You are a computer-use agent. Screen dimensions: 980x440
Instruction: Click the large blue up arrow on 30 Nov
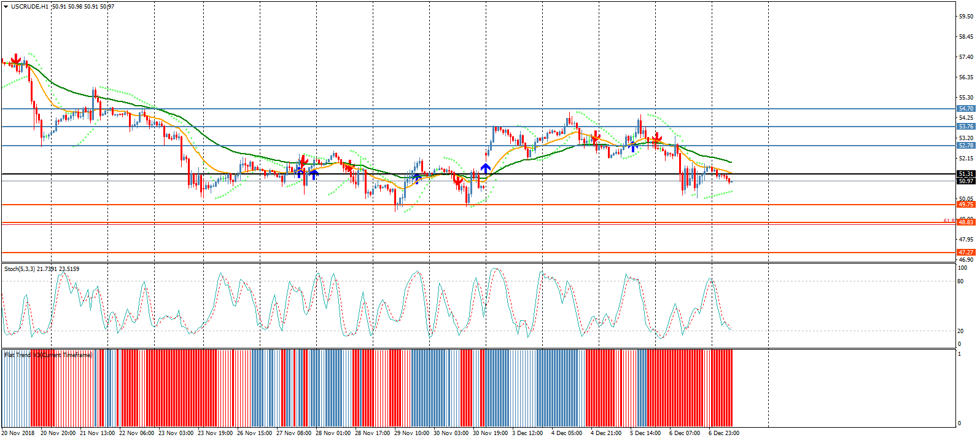[x=486, y=168]
